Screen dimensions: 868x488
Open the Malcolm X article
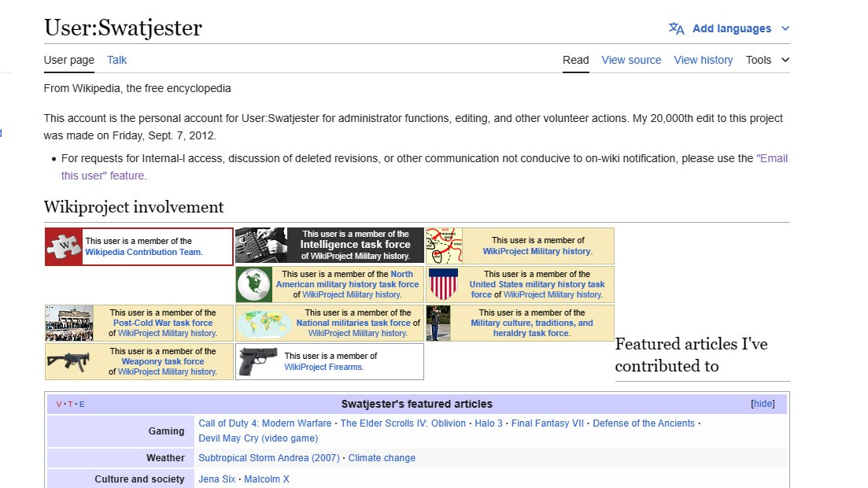coord(267,479)
